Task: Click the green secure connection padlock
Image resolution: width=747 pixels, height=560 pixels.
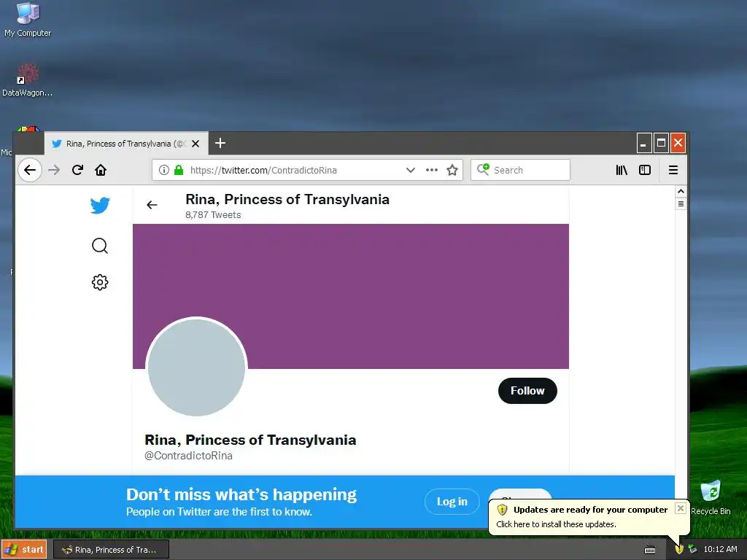Action: tap(179, 170)
